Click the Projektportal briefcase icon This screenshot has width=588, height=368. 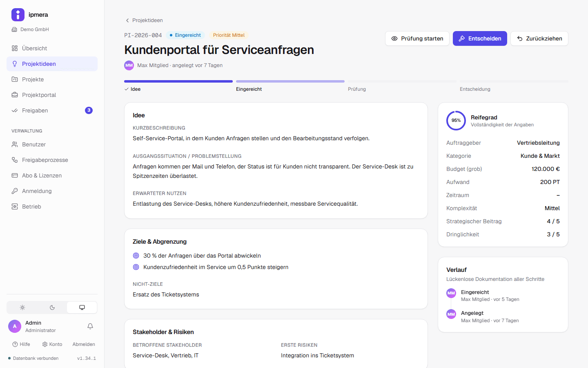15,95
